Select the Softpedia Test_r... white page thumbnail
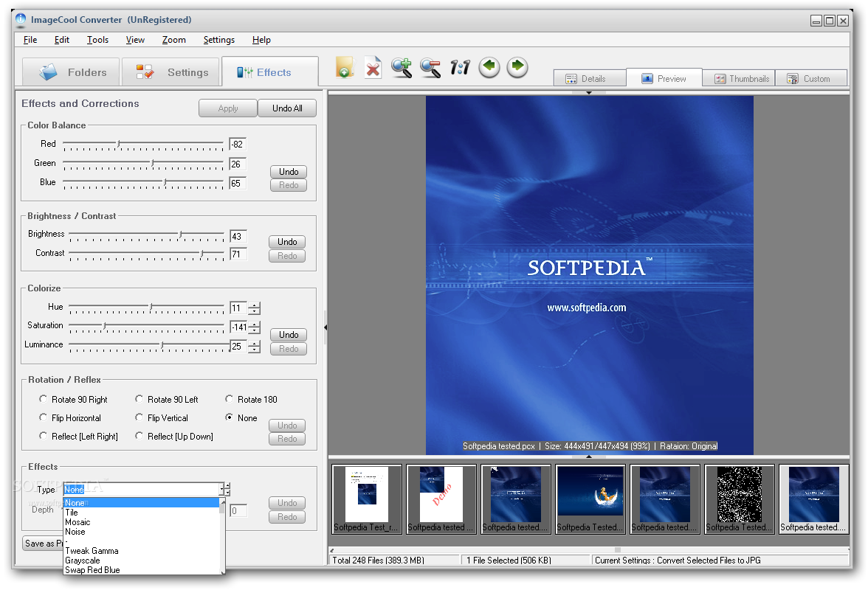The height and width of the screenshot is (590, 868). point(366,499)
